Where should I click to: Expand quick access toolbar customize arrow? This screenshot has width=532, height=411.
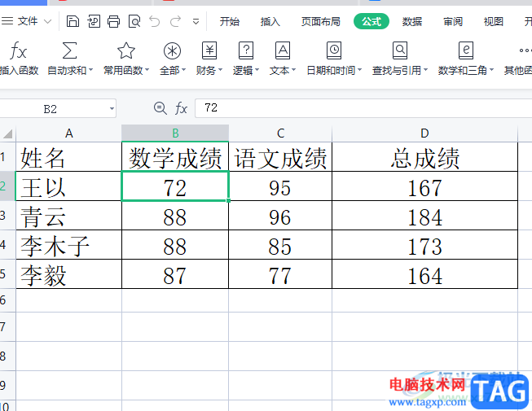click(196, 22)
